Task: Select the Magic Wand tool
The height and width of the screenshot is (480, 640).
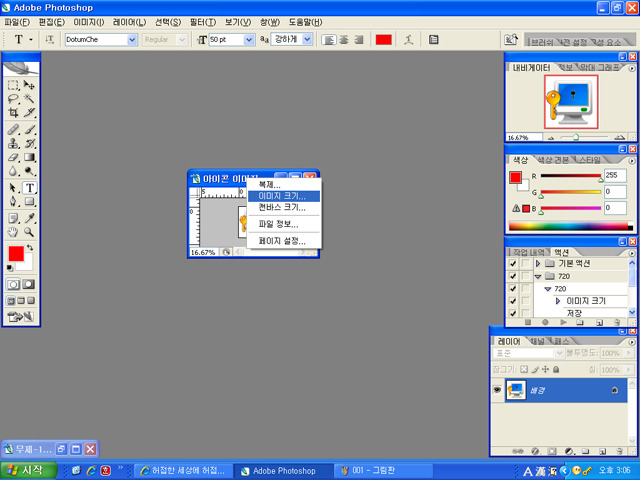Action: [x=29, y=98]
